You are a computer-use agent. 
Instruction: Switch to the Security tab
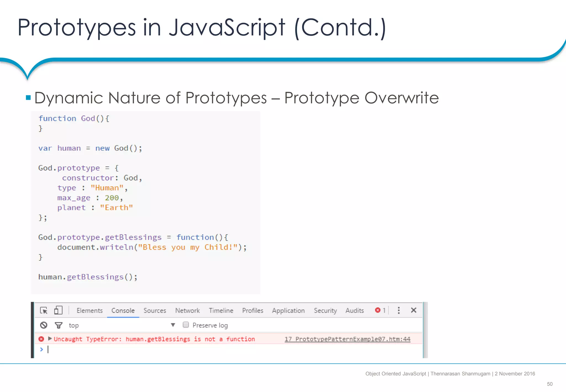[x=325, y=310]
